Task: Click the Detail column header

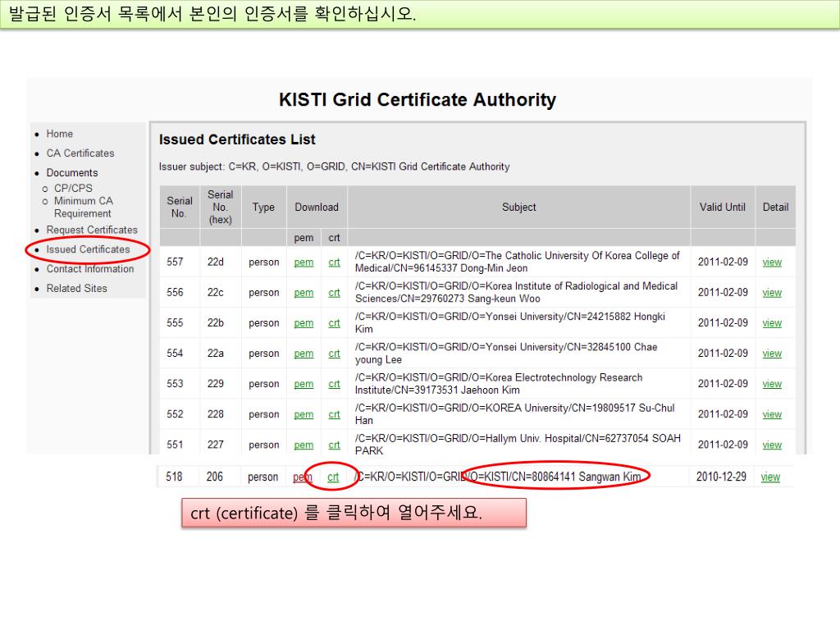Action: [776, 208]
